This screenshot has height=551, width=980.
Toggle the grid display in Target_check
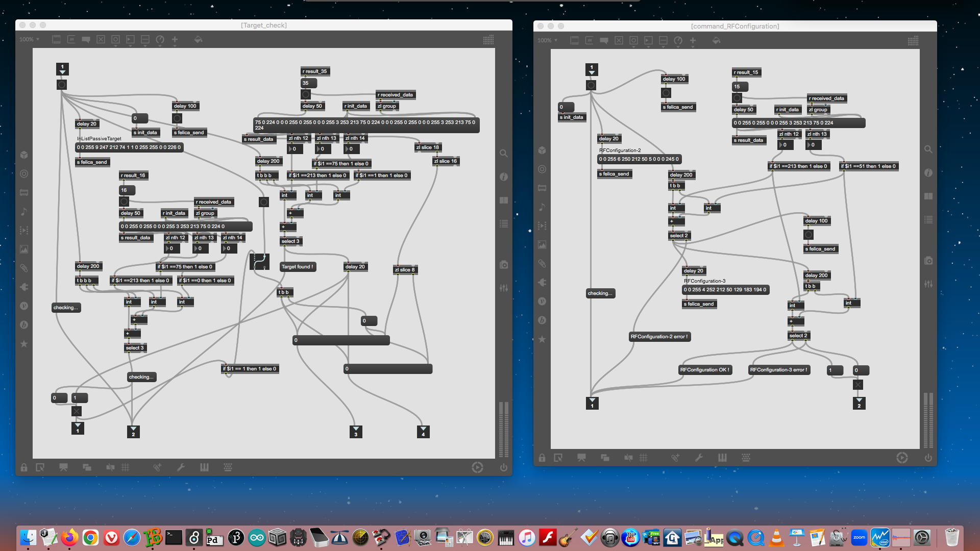[x=126, y=467]
